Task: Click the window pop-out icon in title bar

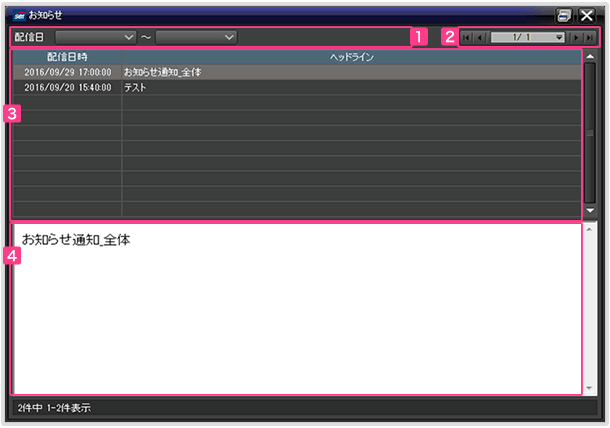Action: click(x=564, y=16)
